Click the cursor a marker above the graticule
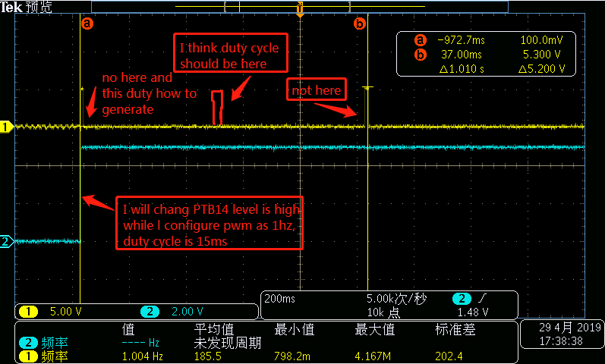 [x=87, y=24]
